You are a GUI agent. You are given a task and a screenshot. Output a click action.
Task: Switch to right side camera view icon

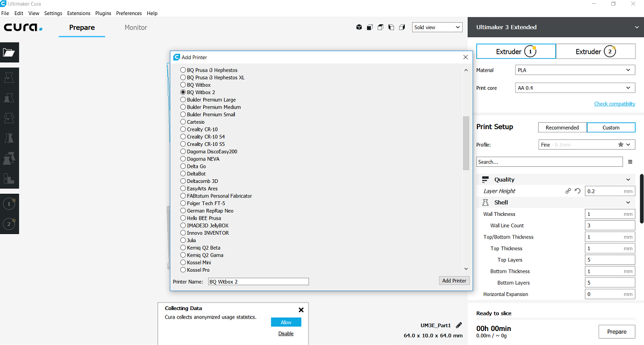coord(402,27)
